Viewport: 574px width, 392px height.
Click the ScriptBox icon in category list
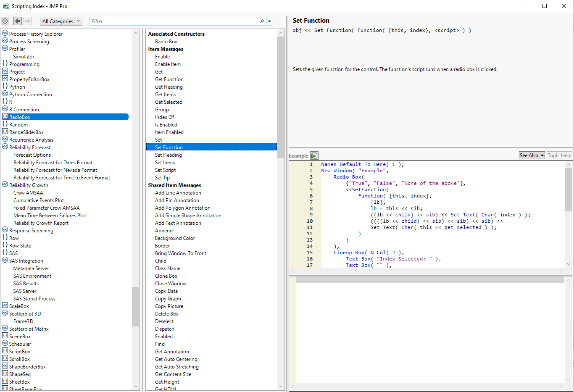point(5,351)
